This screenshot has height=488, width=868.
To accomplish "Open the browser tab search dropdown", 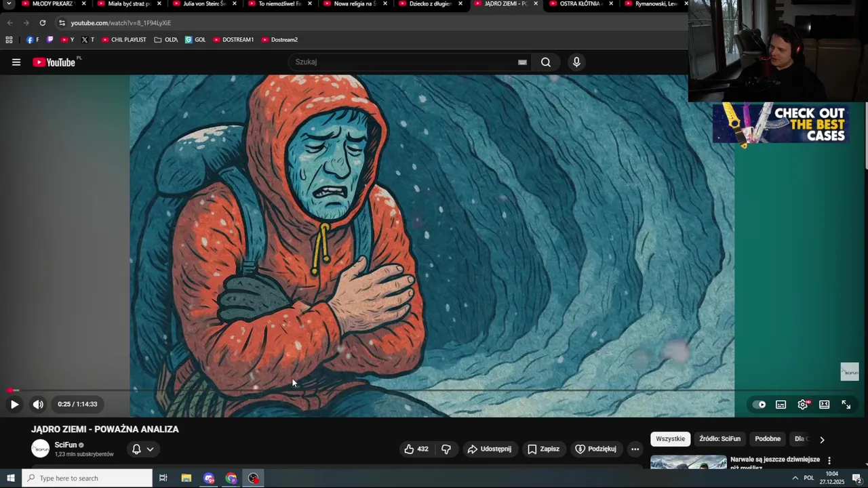I will pyautogui.click(x=9, y=4).
